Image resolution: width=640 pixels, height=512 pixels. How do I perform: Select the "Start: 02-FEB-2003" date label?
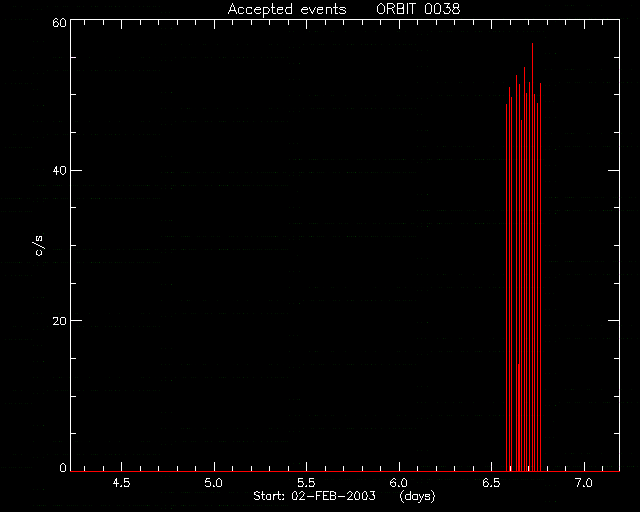coord(314,496)
